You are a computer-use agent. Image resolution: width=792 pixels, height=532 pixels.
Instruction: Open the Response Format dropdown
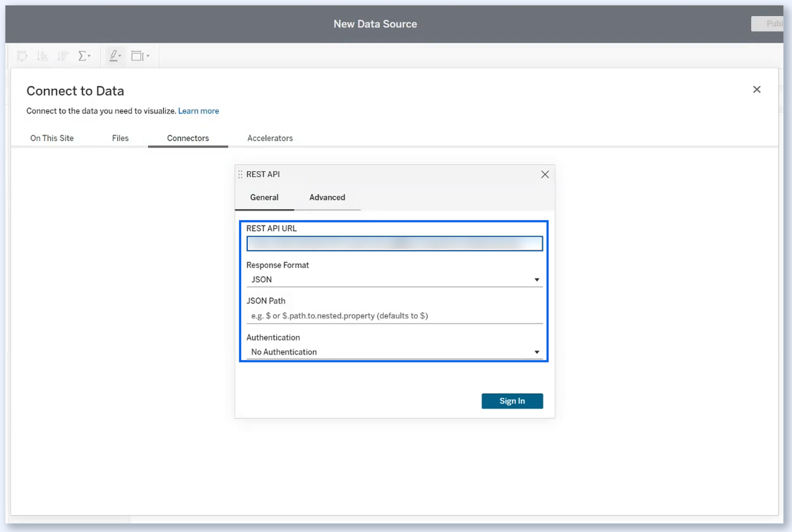394,279
